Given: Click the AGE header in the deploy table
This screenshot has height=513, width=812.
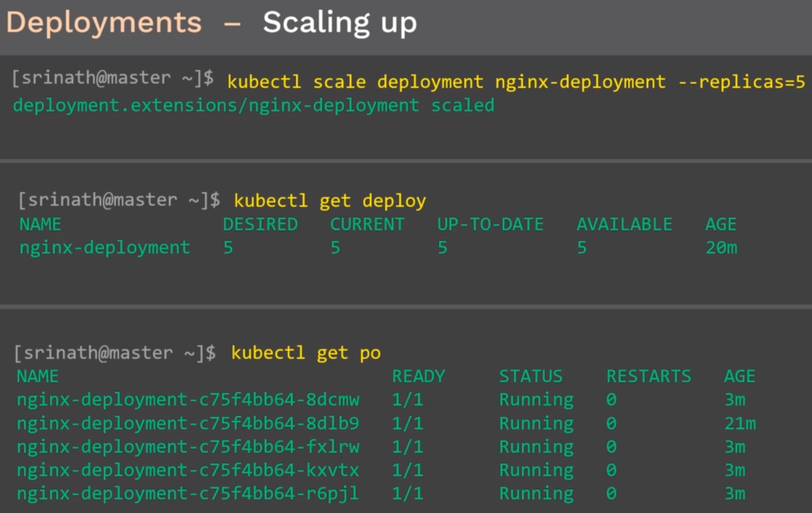Looking at the screenshot, I should point(721,224).
